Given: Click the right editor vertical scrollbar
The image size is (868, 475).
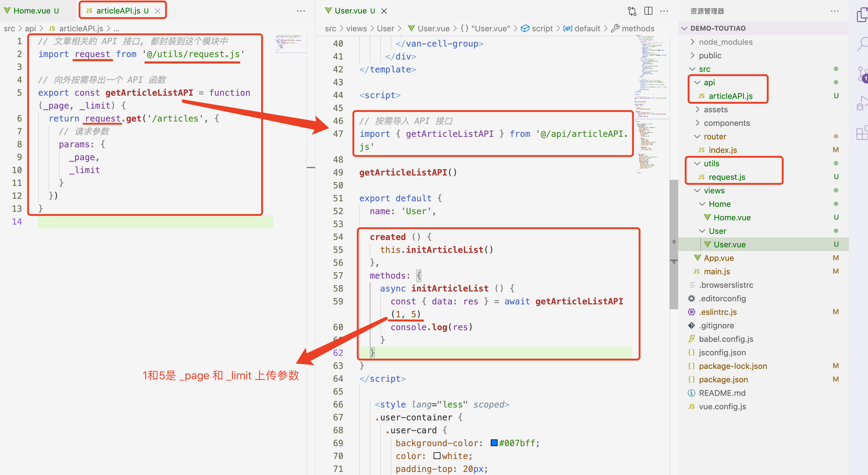Looking at the screenshot, I should click(x=674, y=244).
